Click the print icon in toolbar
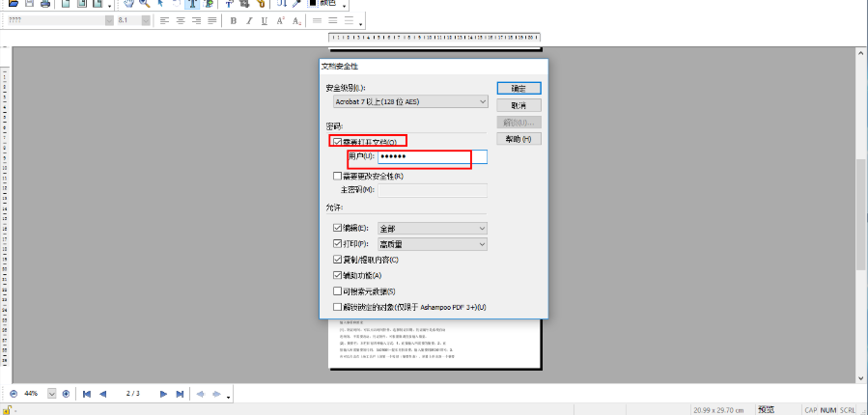The height and width of the screenshot is (415, 868). coord(45,3)
